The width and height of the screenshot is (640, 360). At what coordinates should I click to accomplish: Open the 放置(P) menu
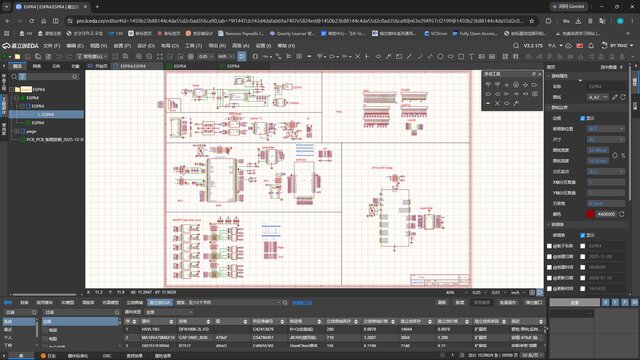(122, 46)
